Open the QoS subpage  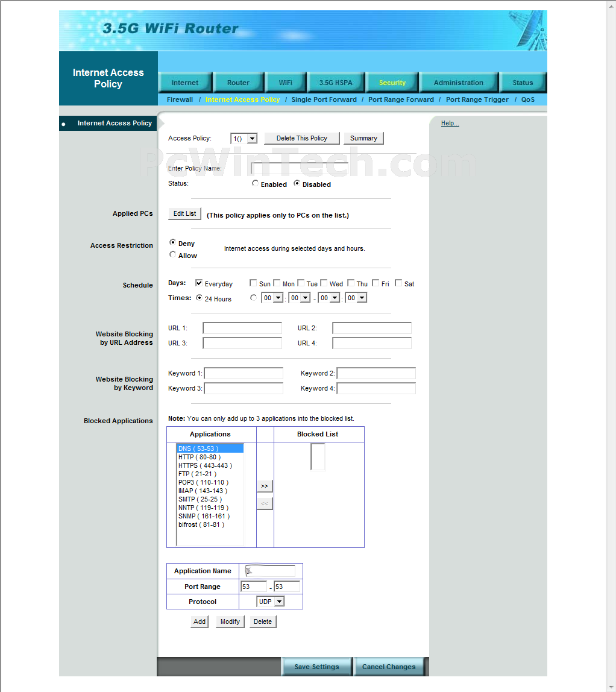(528, 99)
